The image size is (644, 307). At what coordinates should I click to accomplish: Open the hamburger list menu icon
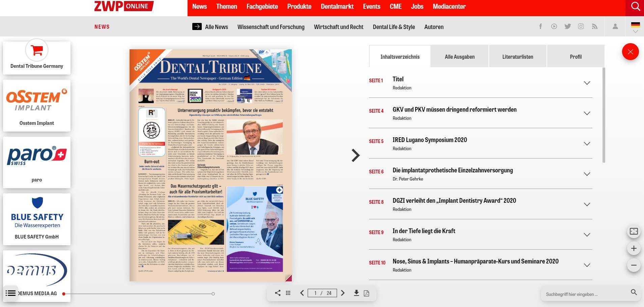[10, 293]
